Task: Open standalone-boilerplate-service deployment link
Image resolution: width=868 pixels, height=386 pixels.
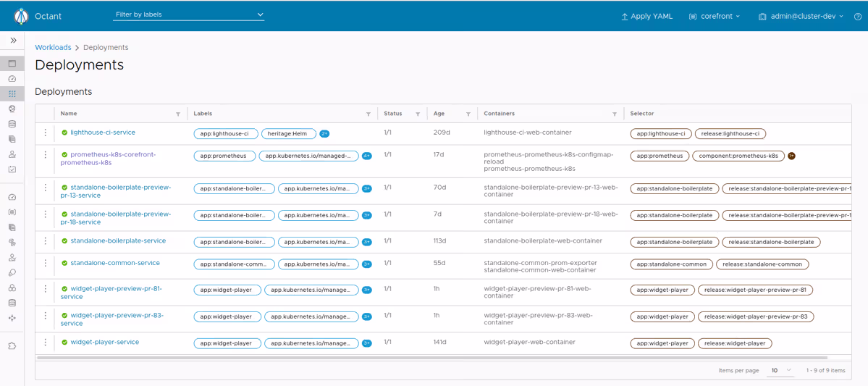Action: [x=119, y=241]
